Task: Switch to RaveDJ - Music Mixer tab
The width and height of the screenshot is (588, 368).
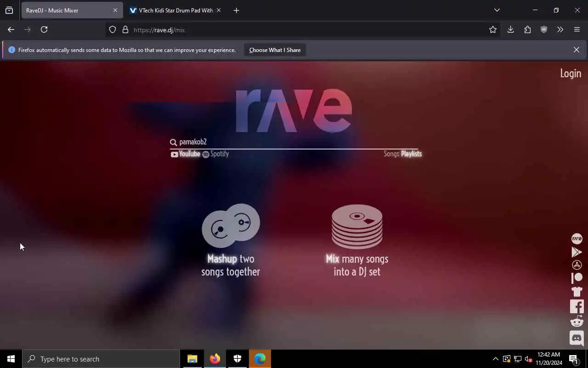Action: click(72, 10)
